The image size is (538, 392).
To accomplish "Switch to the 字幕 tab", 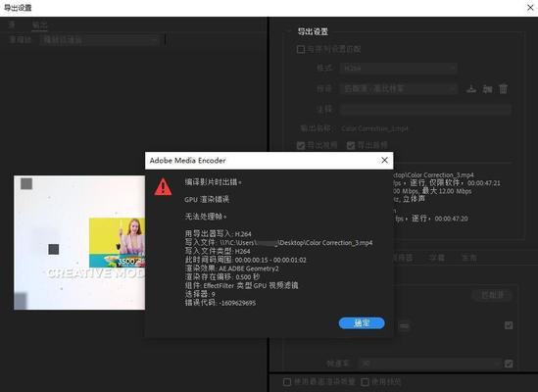I will (x=436, y=258).
